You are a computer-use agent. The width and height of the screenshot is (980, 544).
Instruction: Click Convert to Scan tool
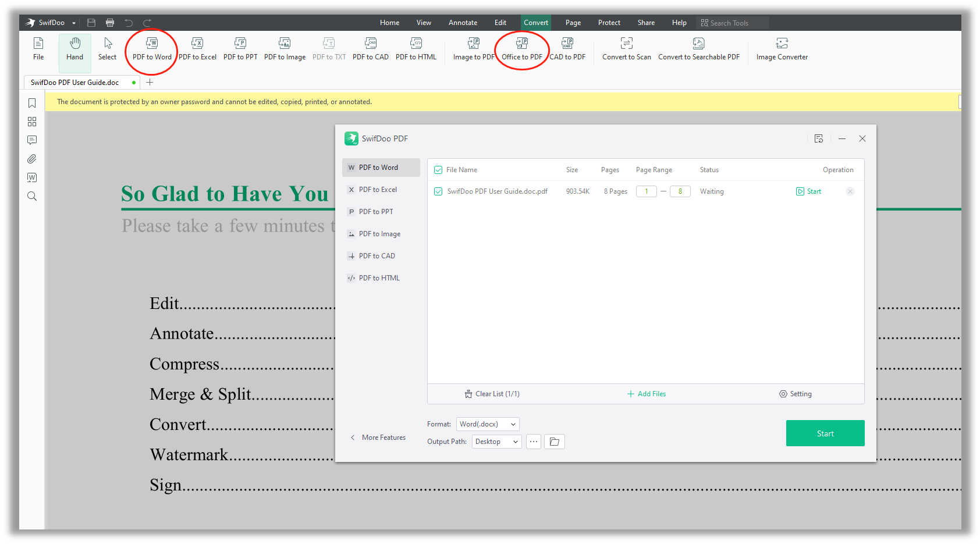point(627,49)
